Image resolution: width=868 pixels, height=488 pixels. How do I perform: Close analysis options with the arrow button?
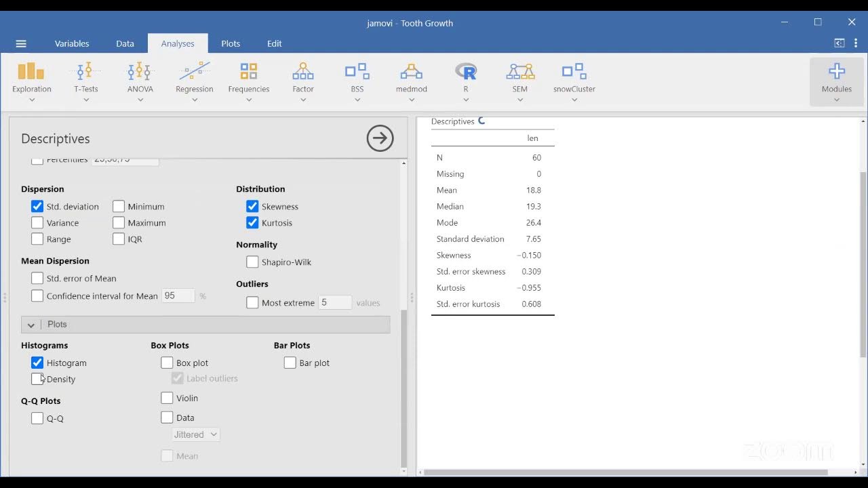pos(380,138)
